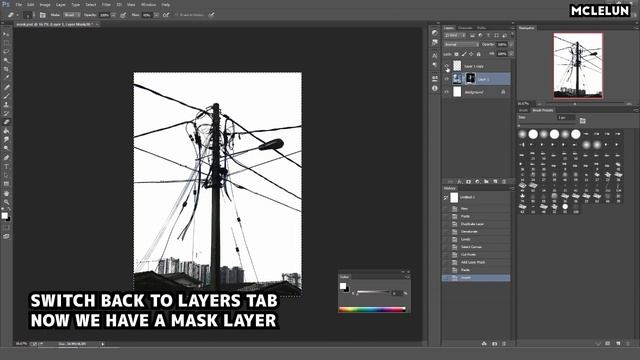Open the layer Fill dropdown in the Layers panel
The image size is (640, 360).
pyautogui.click(x=511, y=54)
